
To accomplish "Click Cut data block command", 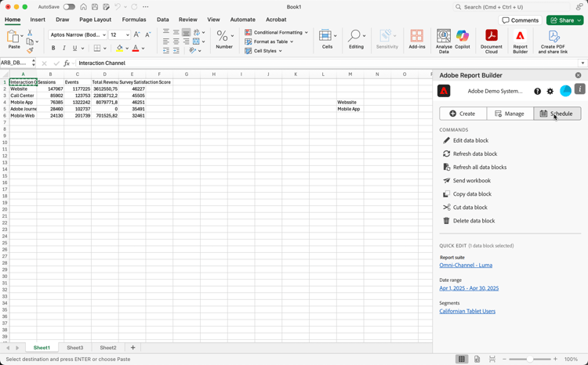I will click(470, 208).
